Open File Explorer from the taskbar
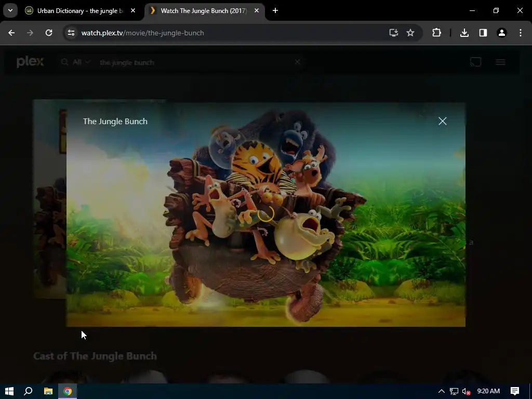Image resolution: width=532 pixels, height=399 pixels. pos(48,391)
